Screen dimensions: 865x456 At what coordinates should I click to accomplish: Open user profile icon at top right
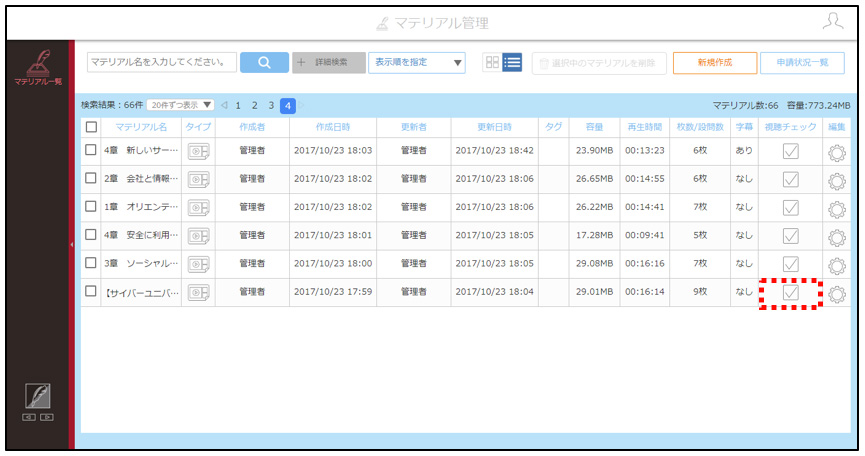[832, 22]
